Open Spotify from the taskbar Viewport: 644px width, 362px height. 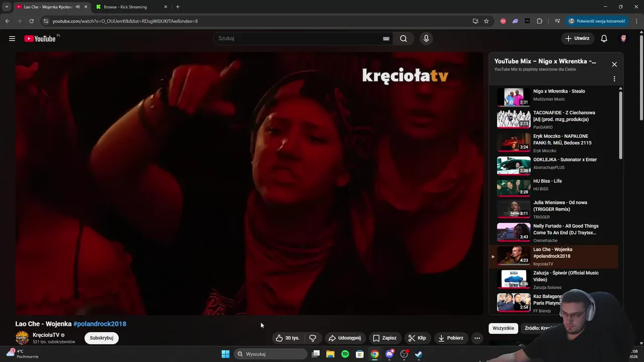[x=345, y=354]
